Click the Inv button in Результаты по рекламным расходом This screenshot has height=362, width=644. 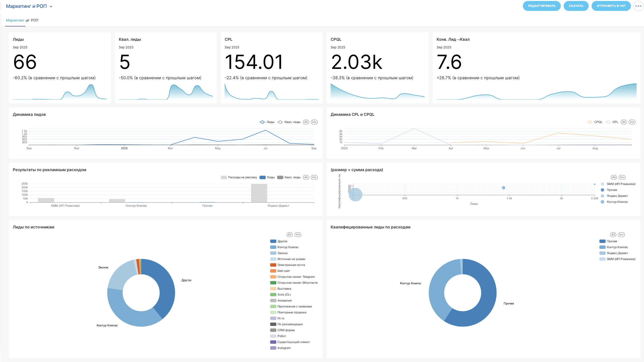(314, 177)
